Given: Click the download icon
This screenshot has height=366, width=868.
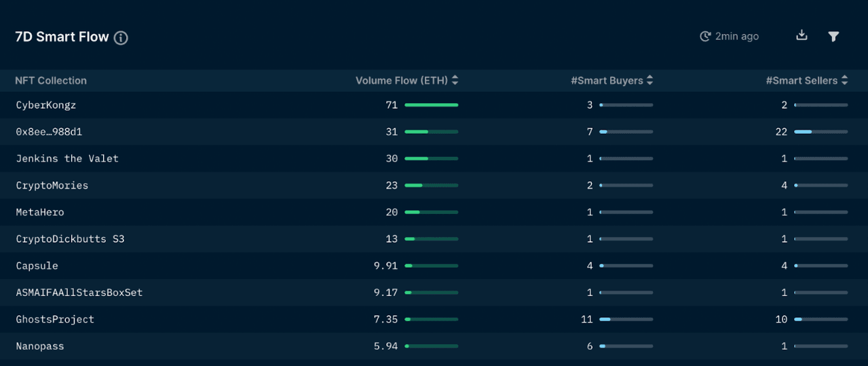Looking at the screenshot, I should pos(801,35).
